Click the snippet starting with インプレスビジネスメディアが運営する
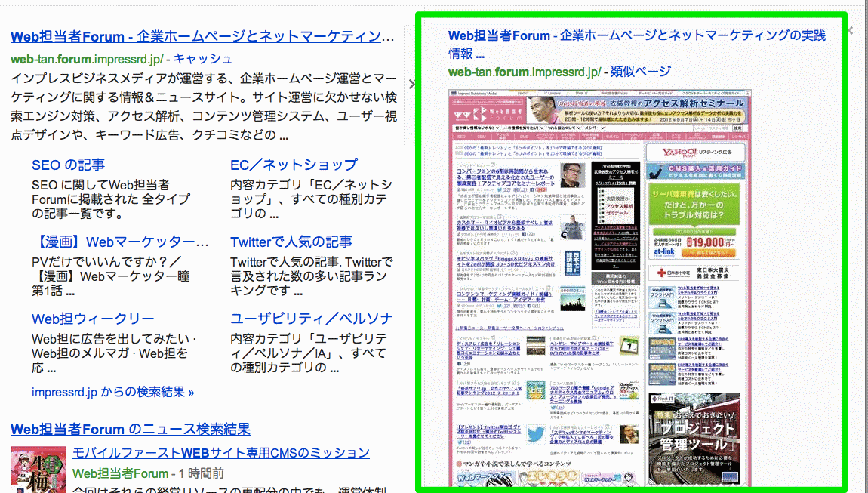The height and width of the screenshot is (493, 868). (204, 107)
